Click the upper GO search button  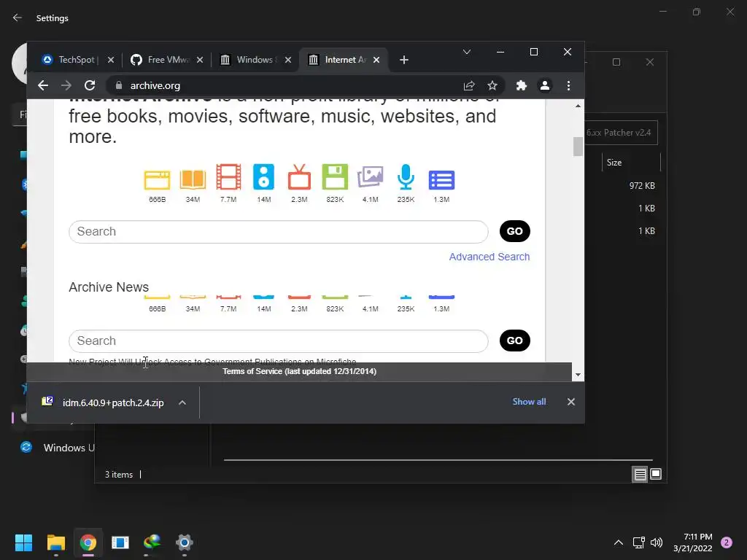pyautogui.click(x=514, y=231)
